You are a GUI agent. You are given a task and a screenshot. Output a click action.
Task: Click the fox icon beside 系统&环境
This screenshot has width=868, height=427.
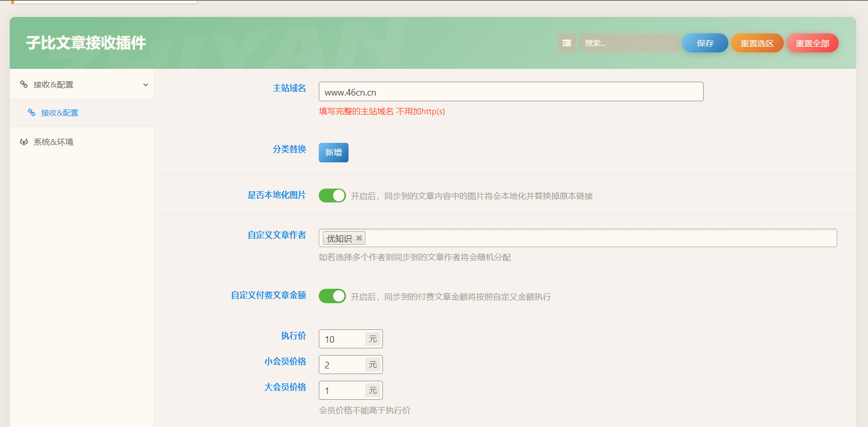[x=24, y=142]
